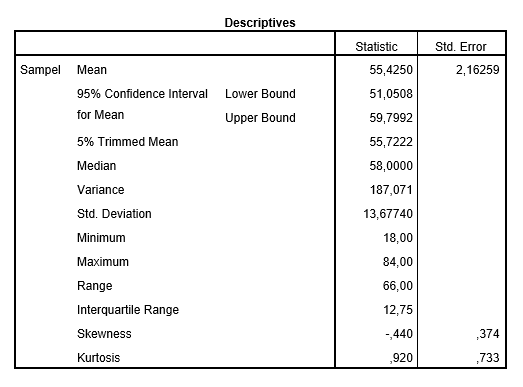The height and width of the screenshot is (387, 523).
Task: Click the Kurtosis statistic ,920
Action: coord(401,358)
